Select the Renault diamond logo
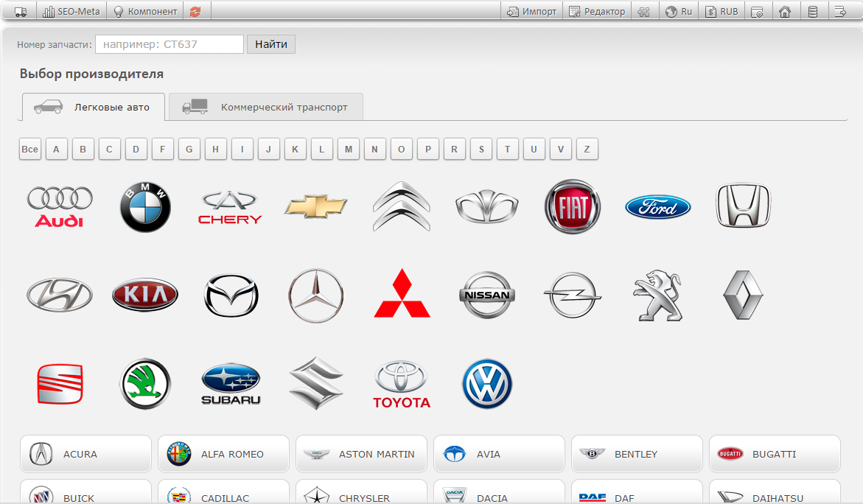The height and width of the screenshot is (504, 863). pyautogui.click(x=743, y=295)
